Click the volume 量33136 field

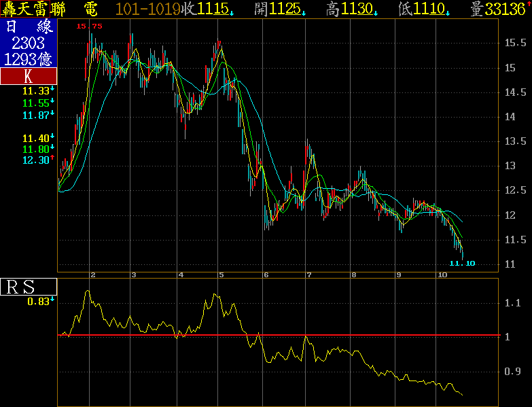coord(497,9)
